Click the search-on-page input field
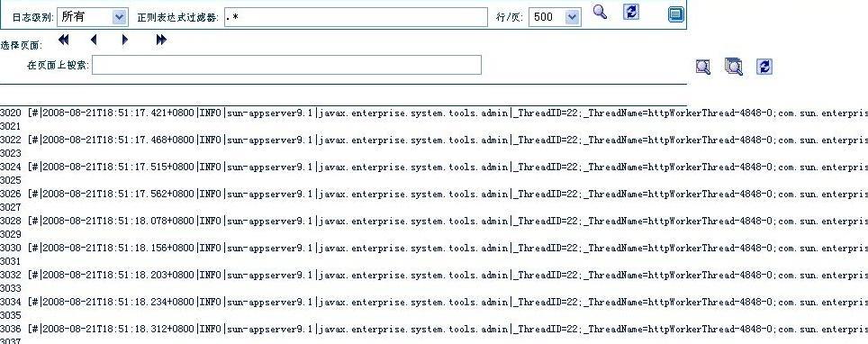868x344 pixels. click(x=286, y=65)
